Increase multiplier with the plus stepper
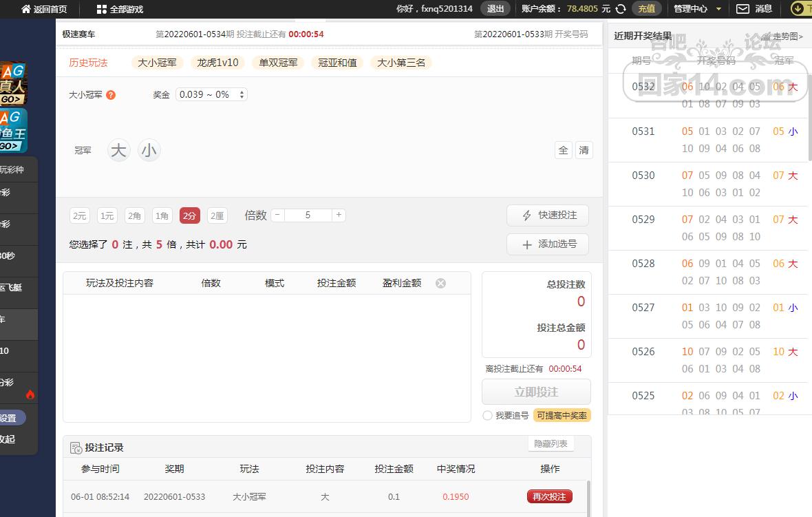Screen dimensions: 812x517 (338, 215)
